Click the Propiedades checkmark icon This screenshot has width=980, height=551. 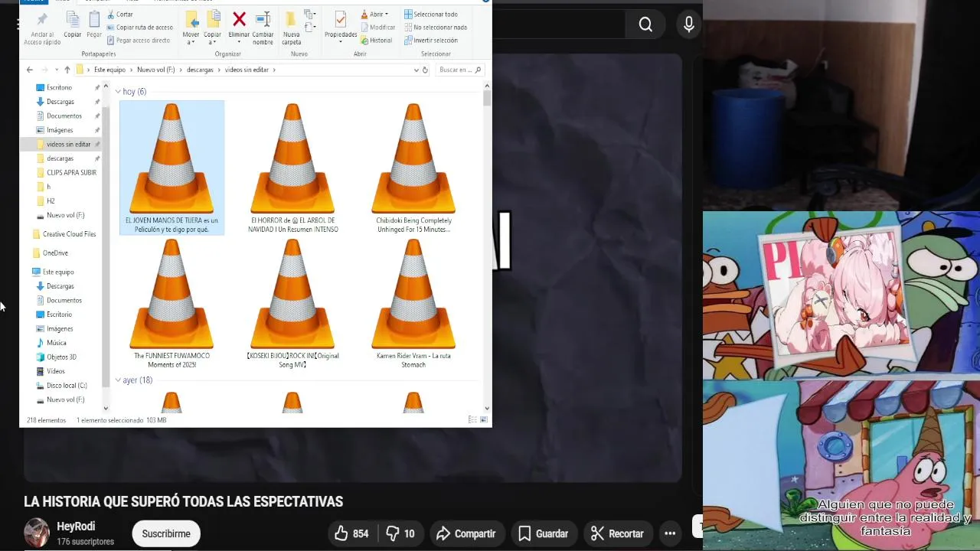tap(341, 20)
